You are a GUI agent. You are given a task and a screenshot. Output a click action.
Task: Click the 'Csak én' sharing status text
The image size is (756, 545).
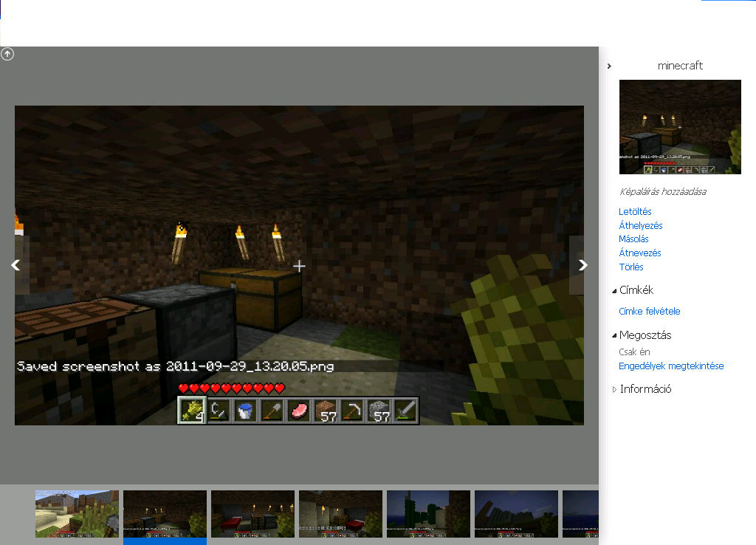[x=634, y=352]
